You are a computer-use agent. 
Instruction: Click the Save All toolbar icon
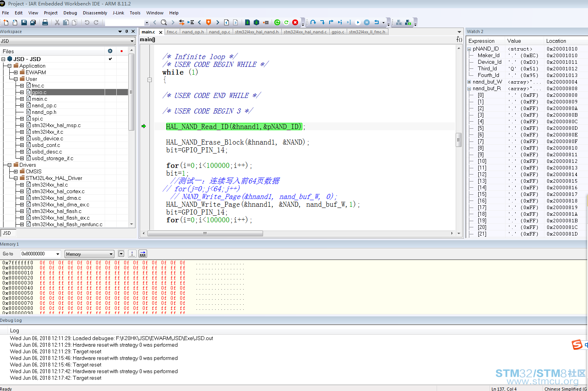coord(33,23)
